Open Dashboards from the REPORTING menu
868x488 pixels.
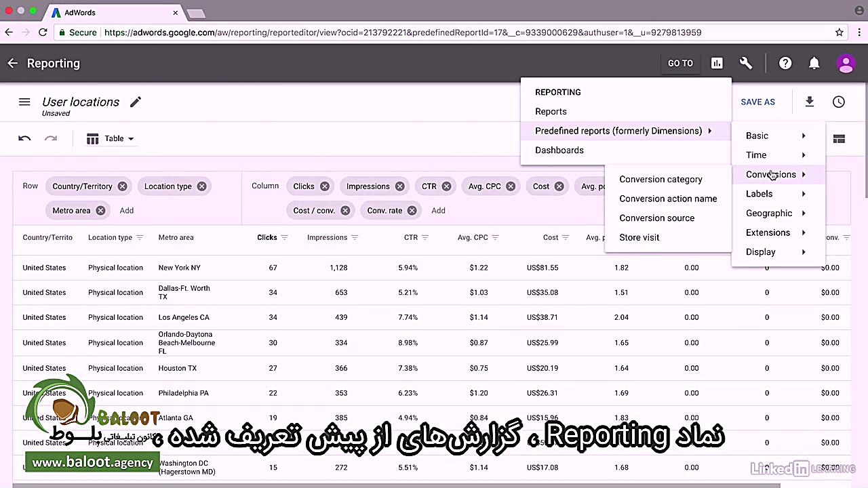tap(559, 150)
